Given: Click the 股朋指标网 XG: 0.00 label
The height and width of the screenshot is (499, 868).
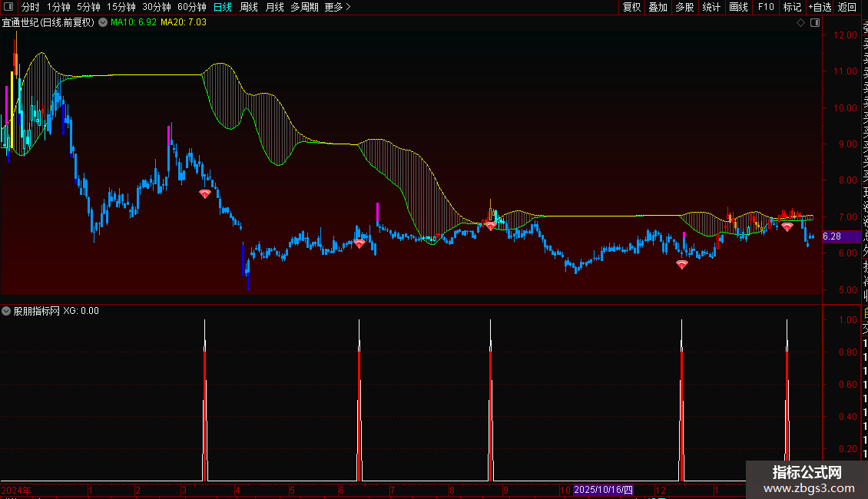Looking at the screenshot, I should click(x=56, y=311).
